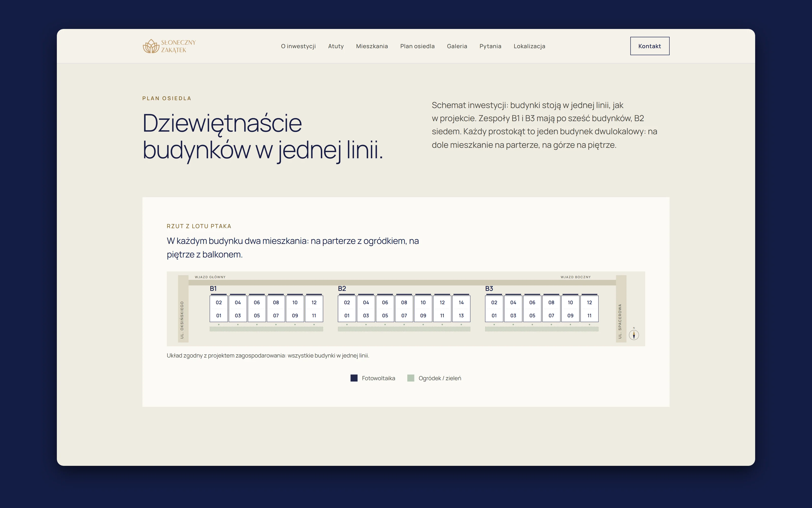
Task: Click the PLAN OSIEDLA section label
Action: (167, 99)
